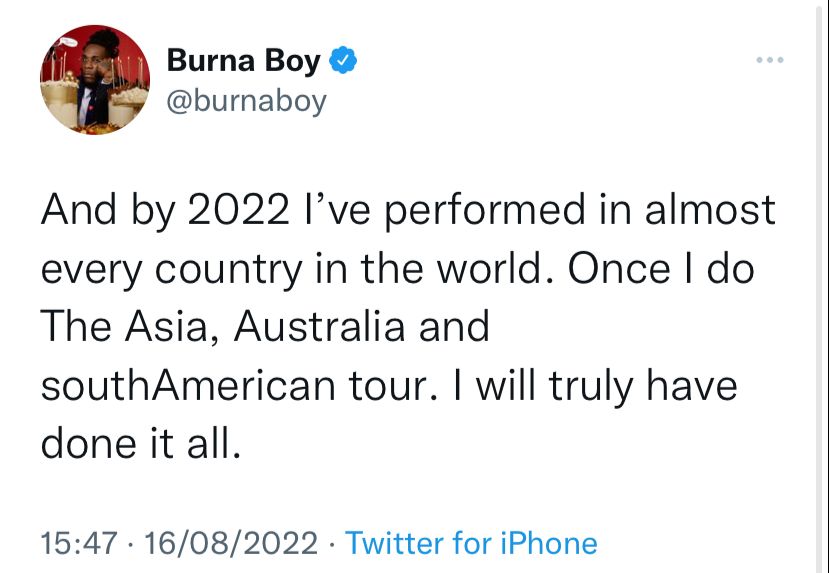Click 'every country in the world' phrase
The image size is (829, 573).
[291, 270]
